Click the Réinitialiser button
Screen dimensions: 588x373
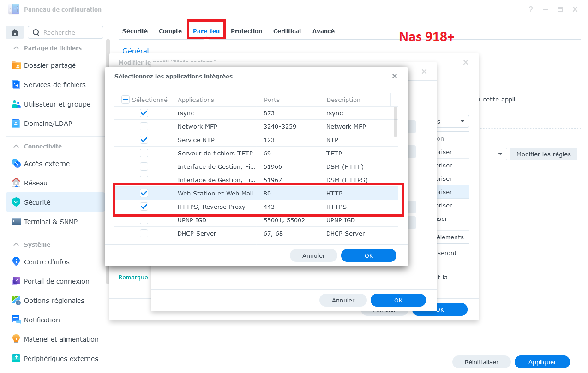(x=481, y=362)
